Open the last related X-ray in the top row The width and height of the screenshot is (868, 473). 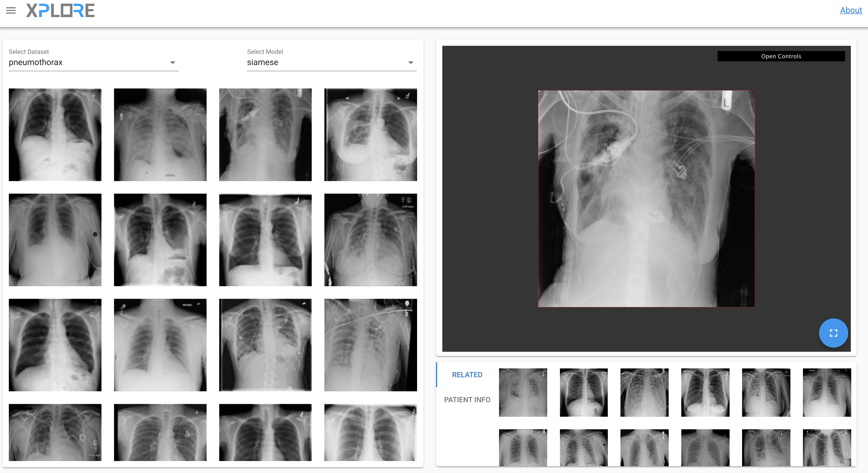click(827, 393)
